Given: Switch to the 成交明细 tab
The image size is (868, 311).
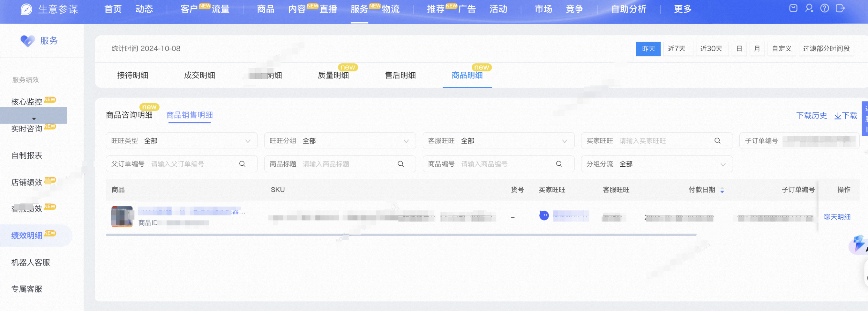Looking at the screenshot, I should pyautogui.click(x=199, y=76).
